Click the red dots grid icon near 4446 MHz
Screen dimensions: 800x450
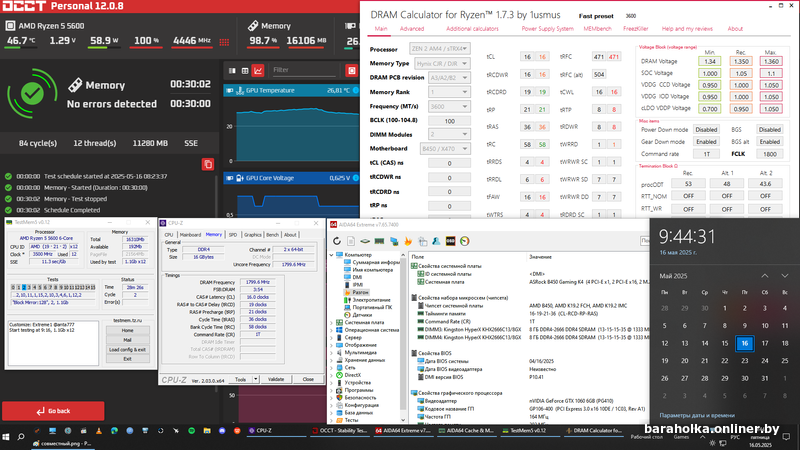[224, 42]
